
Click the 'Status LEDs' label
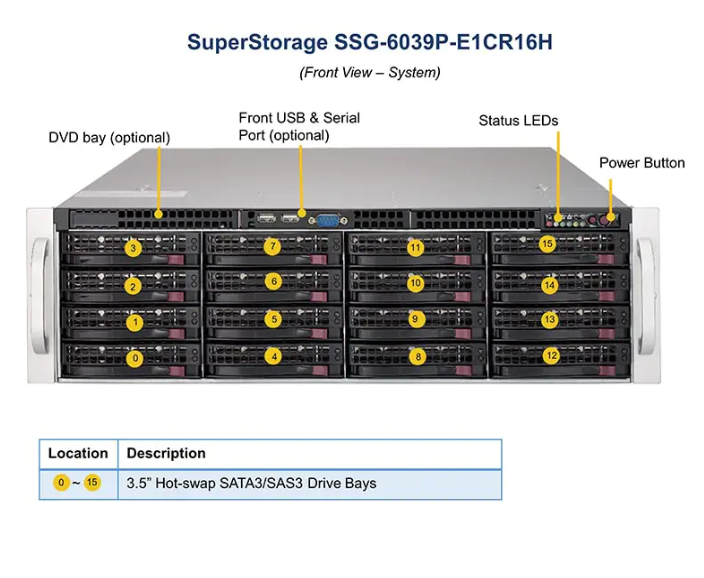click(x=518, y=120)
